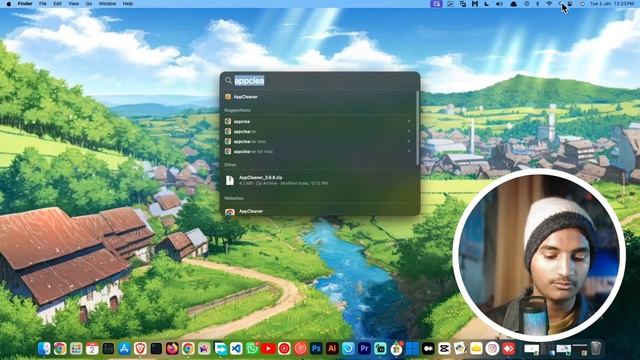640x360 pixels.
Task: Open the yellow Notes icon in Dock
Action: click(x=476, y=349)
